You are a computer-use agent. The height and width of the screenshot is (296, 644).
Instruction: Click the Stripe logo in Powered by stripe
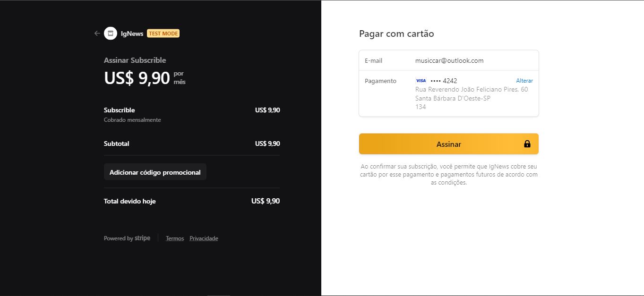click(x=142, y=238)
